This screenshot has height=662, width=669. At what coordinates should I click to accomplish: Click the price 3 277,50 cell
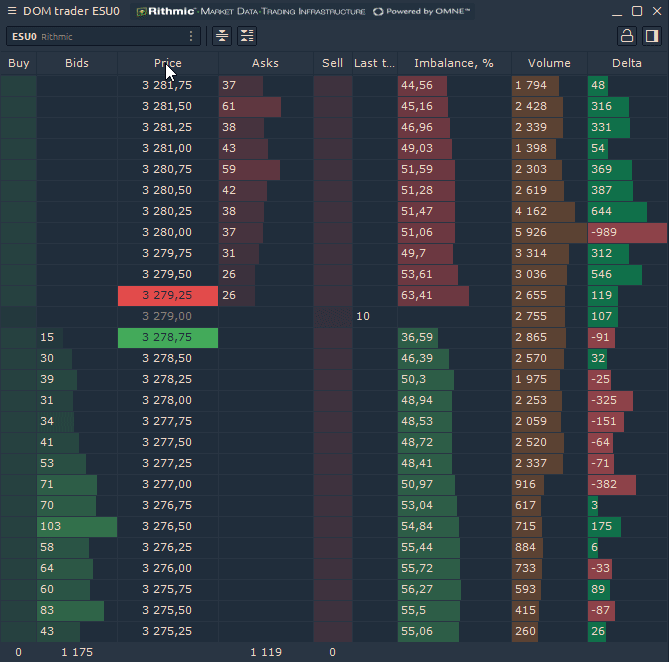pos(168,442)
